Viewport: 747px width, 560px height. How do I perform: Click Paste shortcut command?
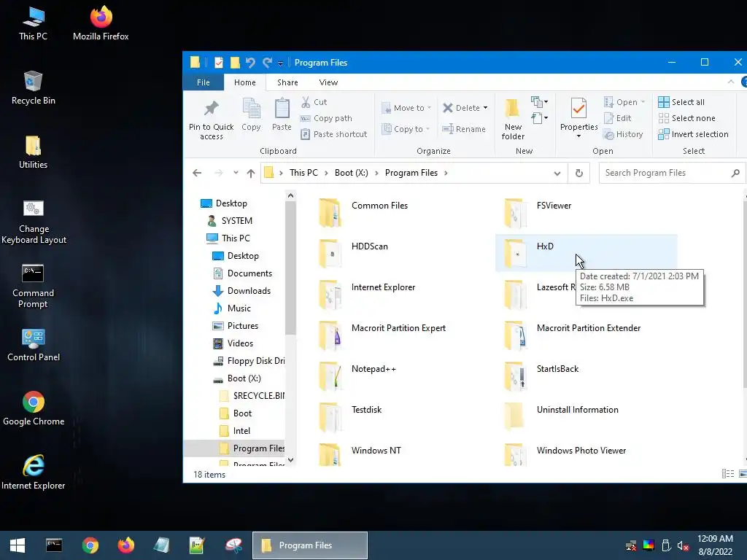(334, 134)
